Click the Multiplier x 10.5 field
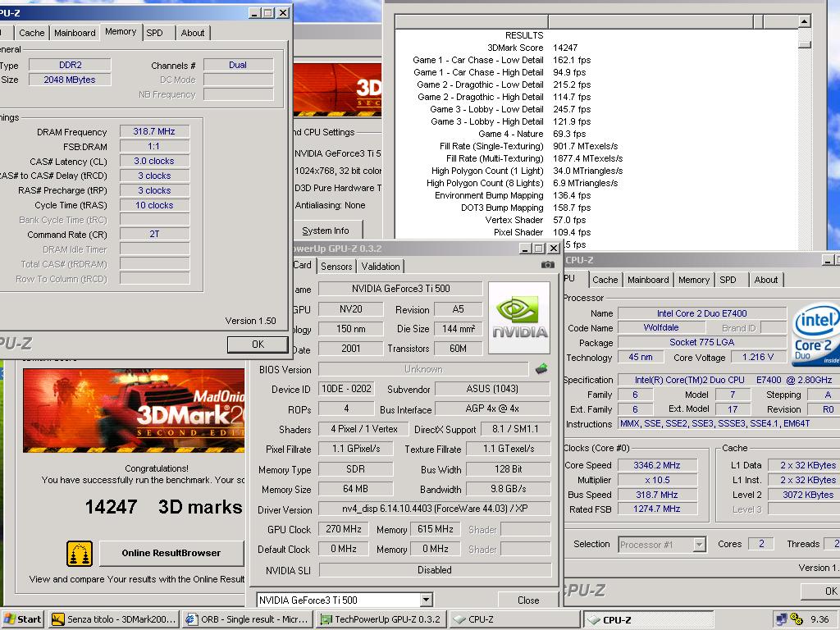Screen dimensions: 840x630 pos(657,480)
